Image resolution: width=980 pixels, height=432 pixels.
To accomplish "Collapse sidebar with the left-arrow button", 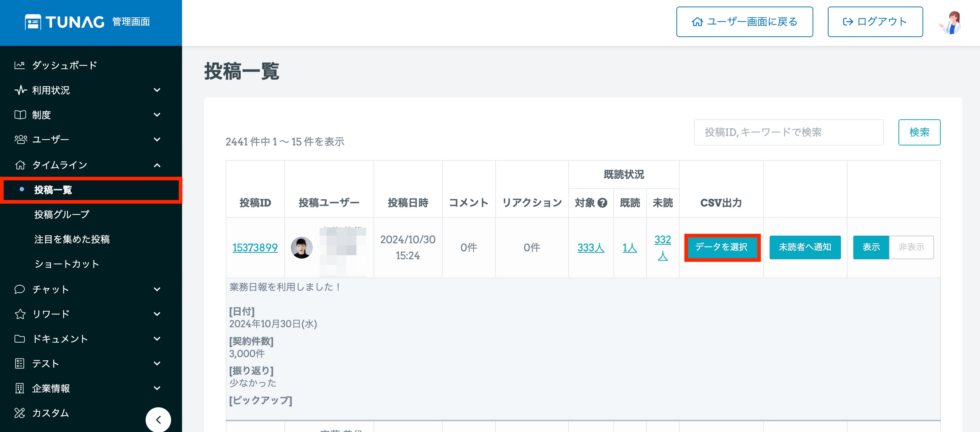I will (158, 420).
